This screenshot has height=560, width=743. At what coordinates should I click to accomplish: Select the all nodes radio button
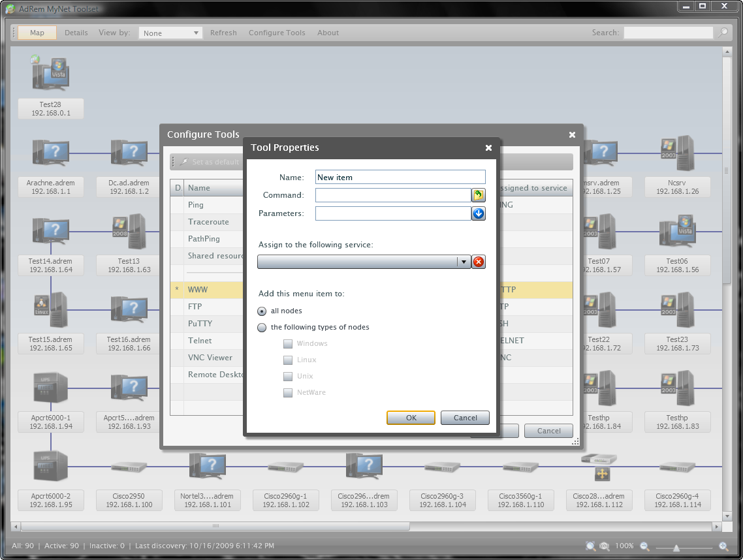[x=262, y=311]
